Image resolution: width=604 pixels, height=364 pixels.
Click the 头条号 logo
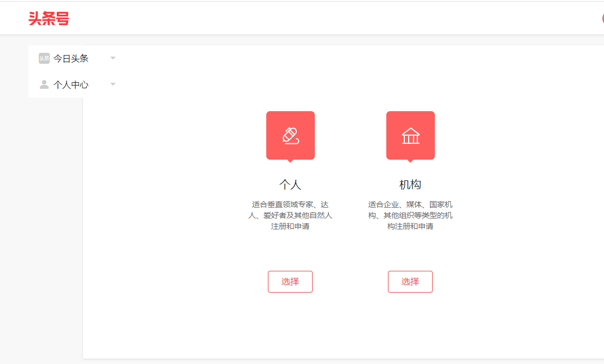49,19
